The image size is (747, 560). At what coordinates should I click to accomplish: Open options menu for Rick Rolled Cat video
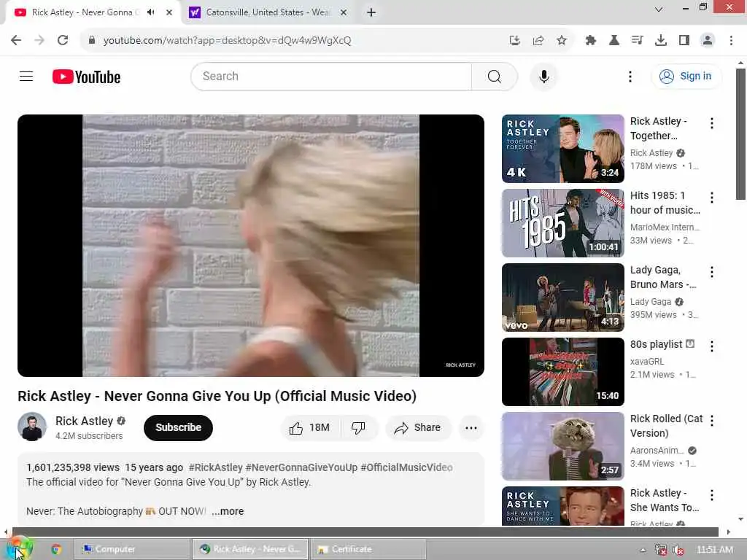click(712, 421)
